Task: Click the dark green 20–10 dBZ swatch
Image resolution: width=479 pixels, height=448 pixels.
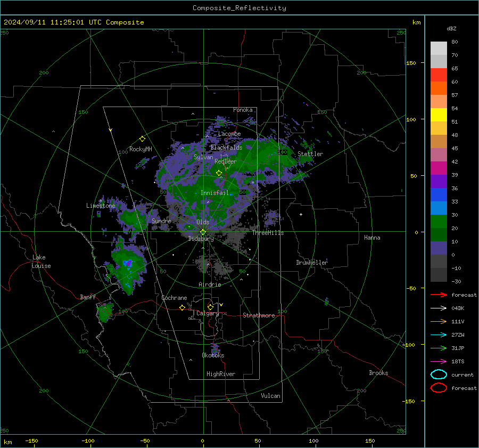Action: (439, 235)
